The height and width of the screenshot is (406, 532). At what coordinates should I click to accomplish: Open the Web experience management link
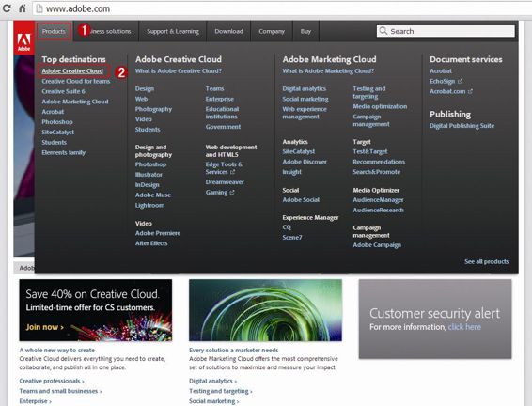tap(305, 113)
